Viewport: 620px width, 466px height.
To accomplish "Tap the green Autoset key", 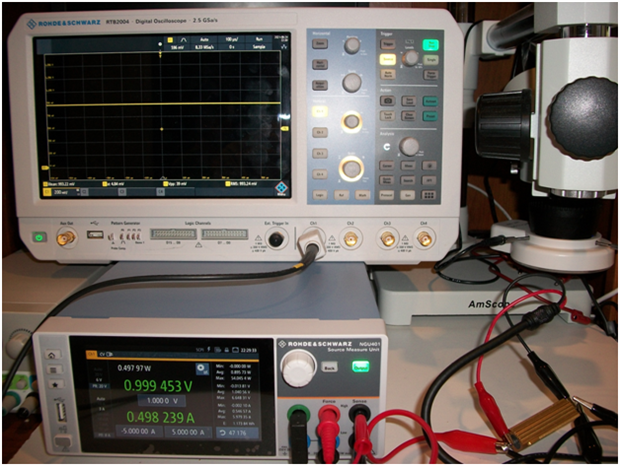I will point(430,101).
